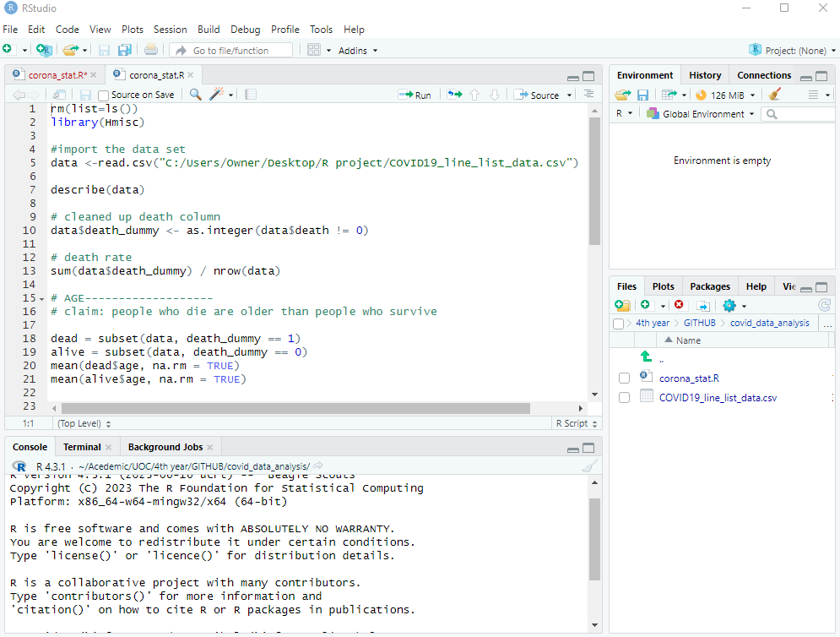
Task: Close the Terminal tab
Action: coord(109,447)
